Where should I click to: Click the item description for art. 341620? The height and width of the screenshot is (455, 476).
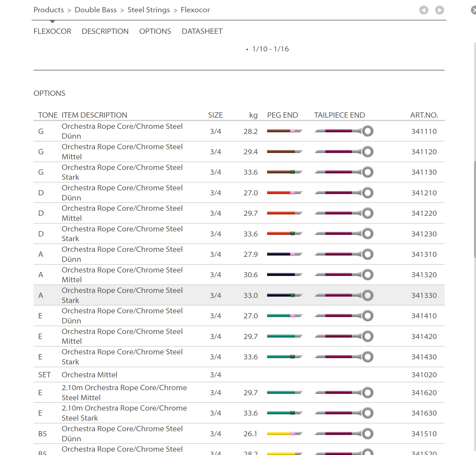(124, 393)
